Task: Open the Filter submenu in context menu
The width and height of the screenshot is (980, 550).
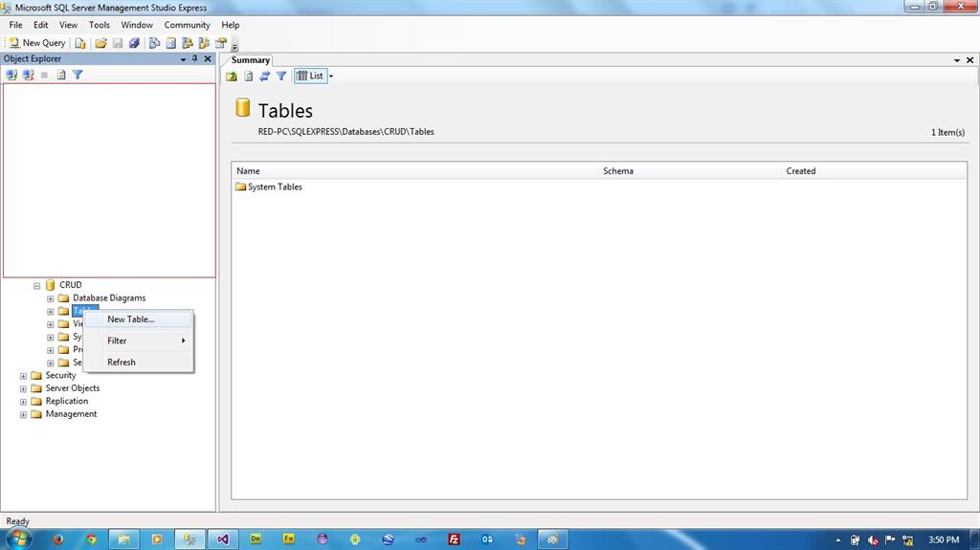Action: pos(138,341)
